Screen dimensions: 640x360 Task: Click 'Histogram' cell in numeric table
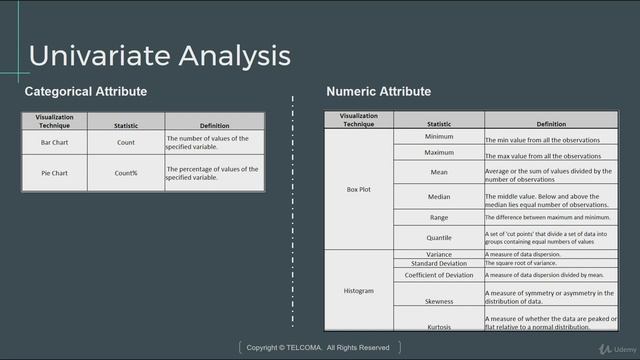(x=359, y=291)
